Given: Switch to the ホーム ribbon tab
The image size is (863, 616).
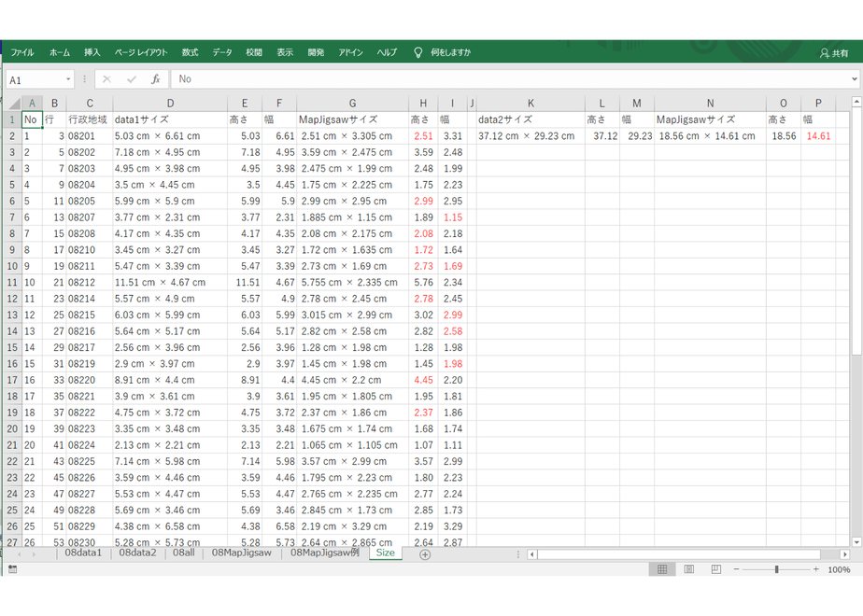Looking at the screenshot, I should tap(60, 52).
